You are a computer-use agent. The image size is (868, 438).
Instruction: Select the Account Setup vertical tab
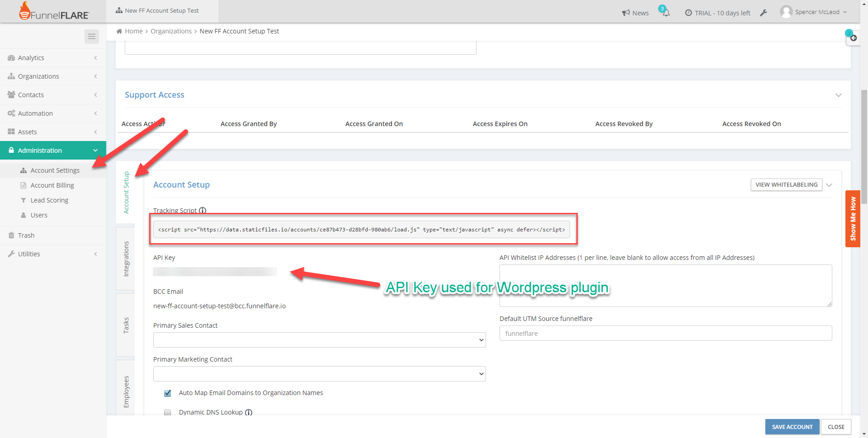[126, 193]
